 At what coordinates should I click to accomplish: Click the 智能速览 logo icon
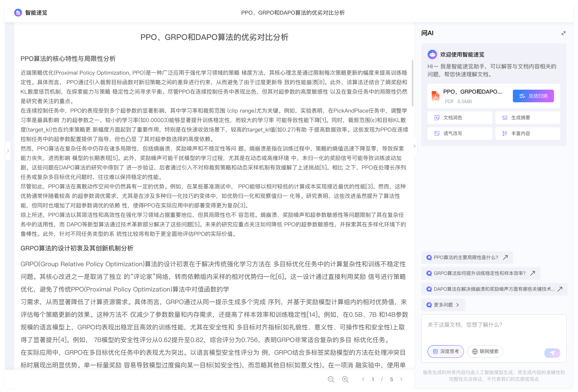coord(18,12)
